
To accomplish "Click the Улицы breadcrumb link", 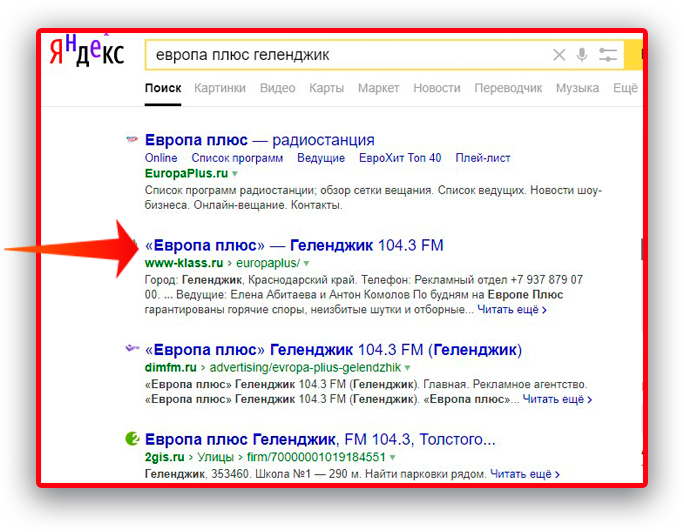I will 215,457.
